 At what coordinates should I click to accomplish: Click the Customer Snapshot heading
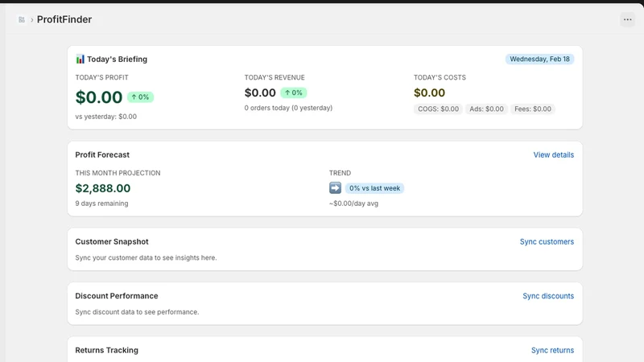pos(112,242)
